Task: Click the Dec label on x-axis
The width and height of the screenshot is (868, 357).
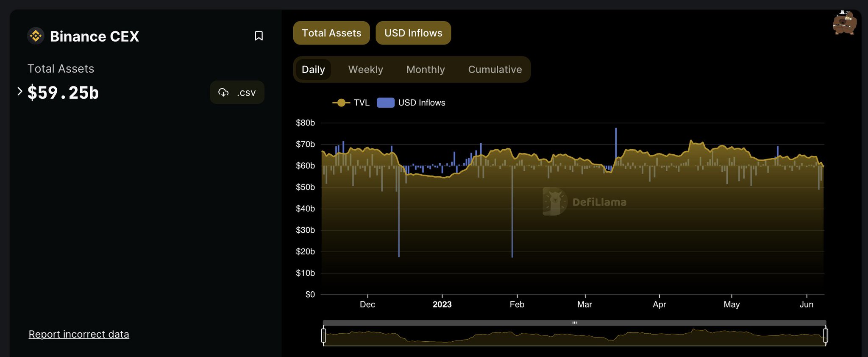Action: (x=367, y=304)
